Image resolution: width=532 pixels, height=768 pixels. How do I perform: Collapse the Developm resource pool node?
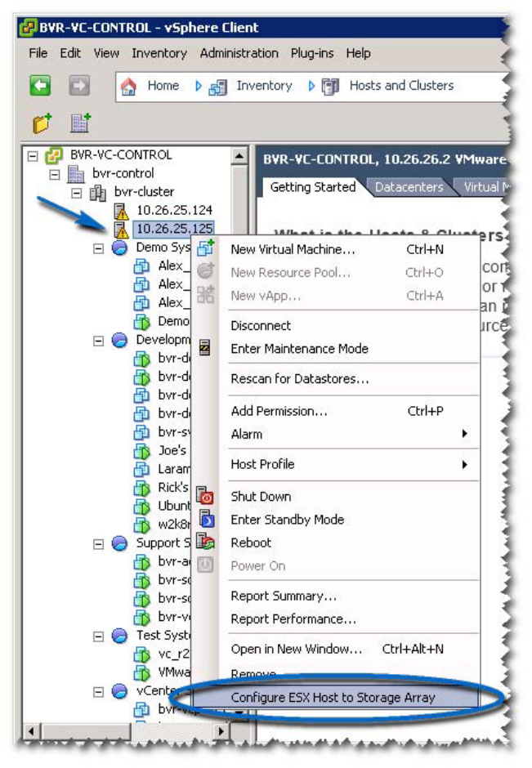98,341
